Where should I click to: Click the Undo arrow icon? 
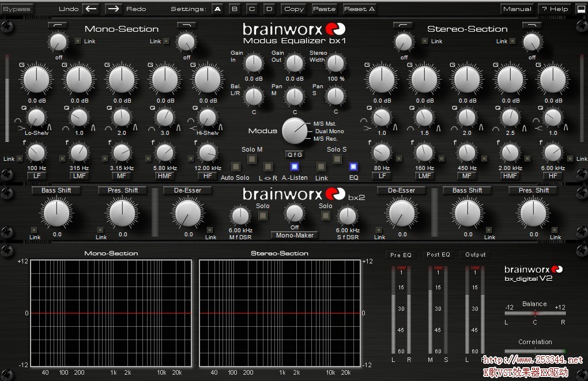(91, 9)
